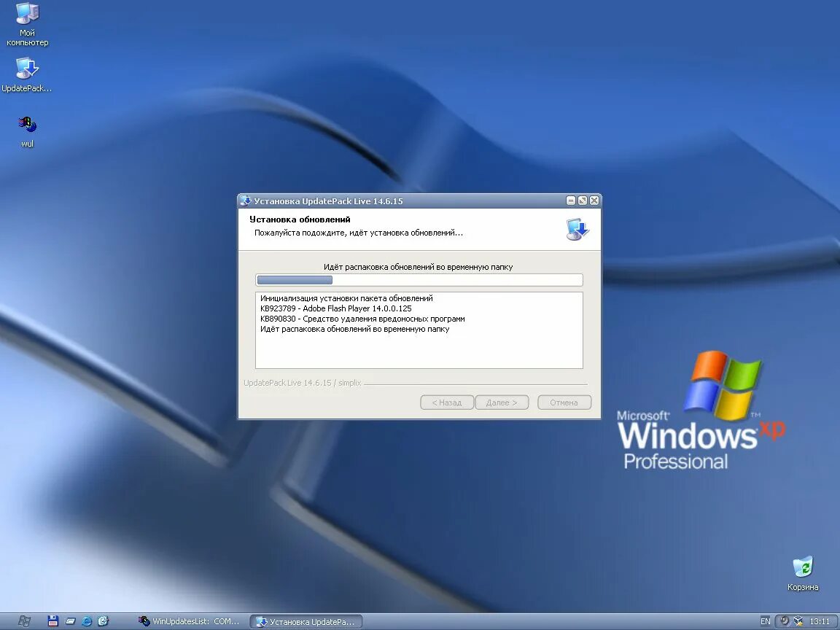The height and width of the screenshot is (630, 840).
Task: Select the wul desktop icon
Action: click(27, 132)
